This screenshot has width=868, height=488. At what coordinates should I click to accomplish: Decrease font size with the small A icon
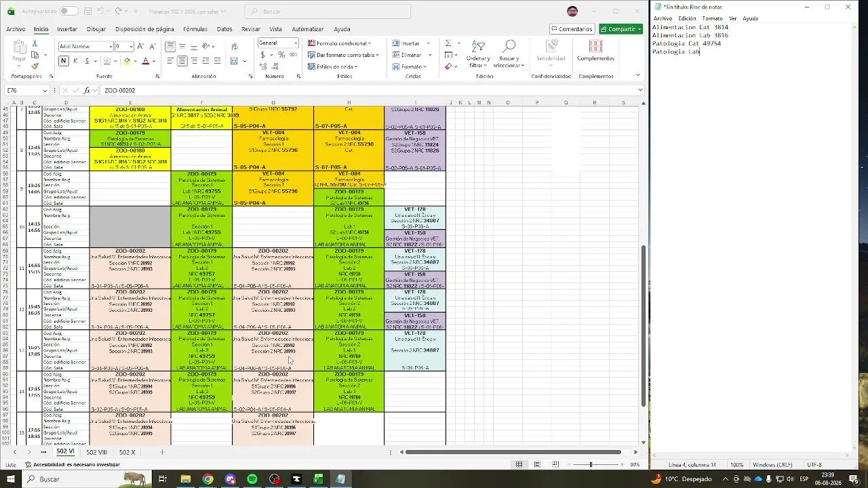click(x=152, y=46)
